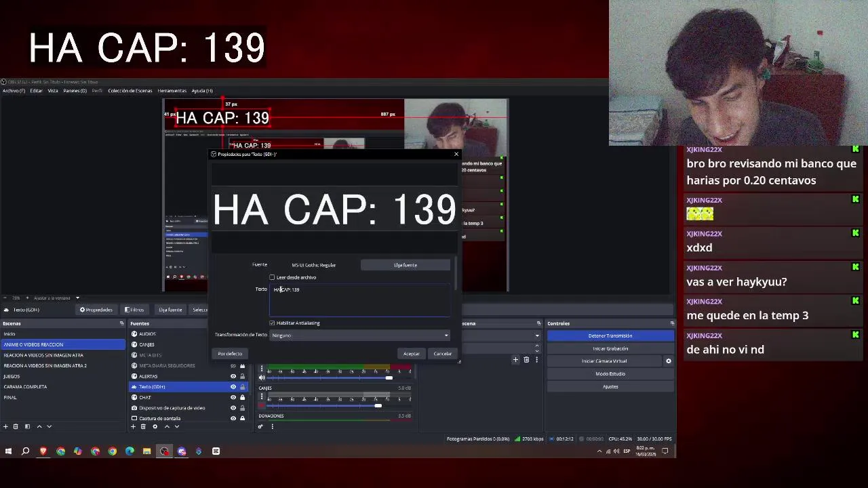Open advanced audio properties link icon
This screenshot has width=868, height=488.
pyautogui.click(x=260, y=426)
